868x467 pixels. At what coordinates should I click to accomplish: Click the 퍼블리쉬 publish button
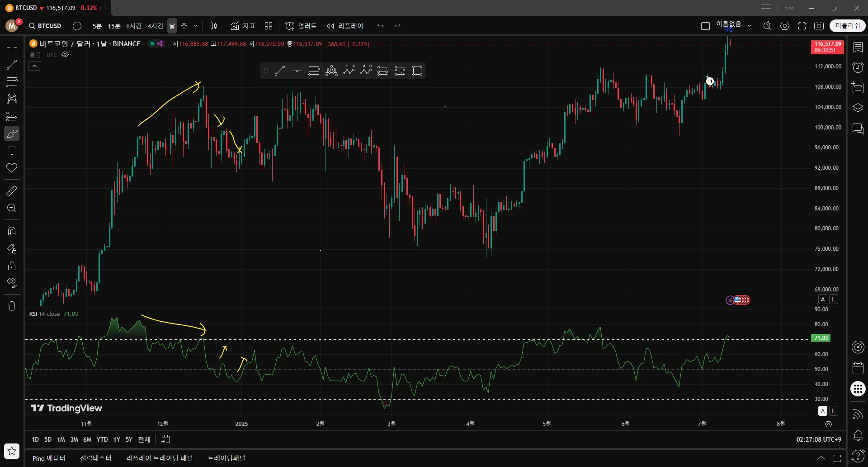[847, 26]
